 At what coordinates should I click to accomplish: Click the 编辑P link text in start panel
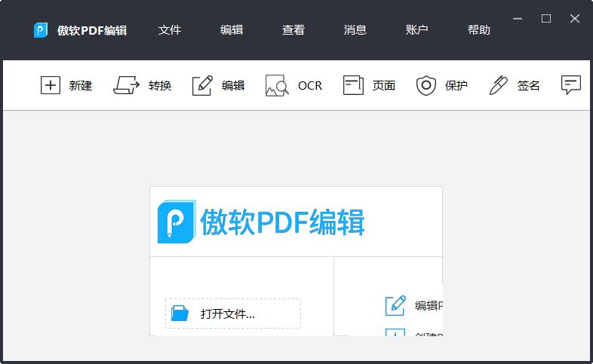pyautogui.click(x=429, y=305)
